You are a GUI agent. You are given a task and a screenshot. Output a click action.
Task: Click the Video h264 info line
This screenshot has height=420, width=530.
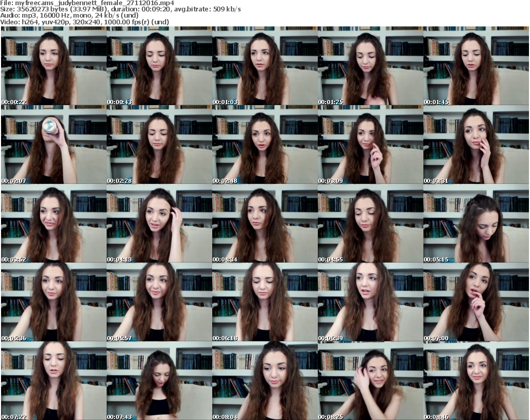tap(85, 22)
